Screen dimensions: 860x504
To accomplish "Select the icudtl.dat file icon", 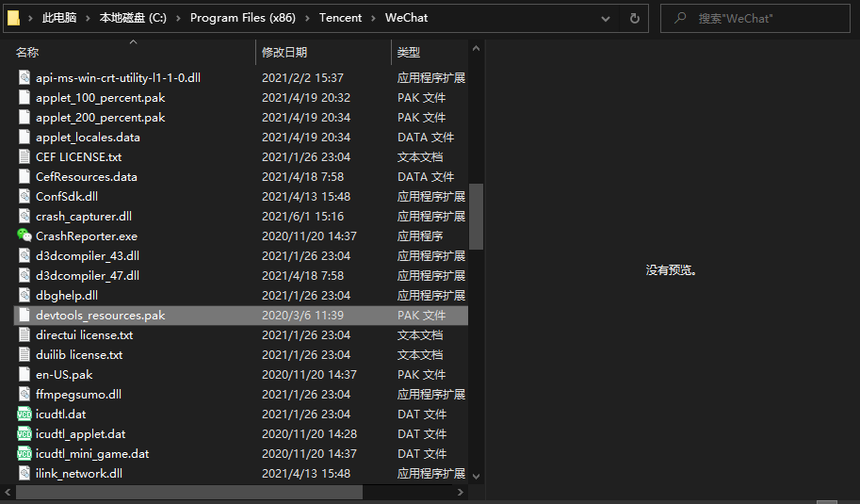I will point(24,415).
